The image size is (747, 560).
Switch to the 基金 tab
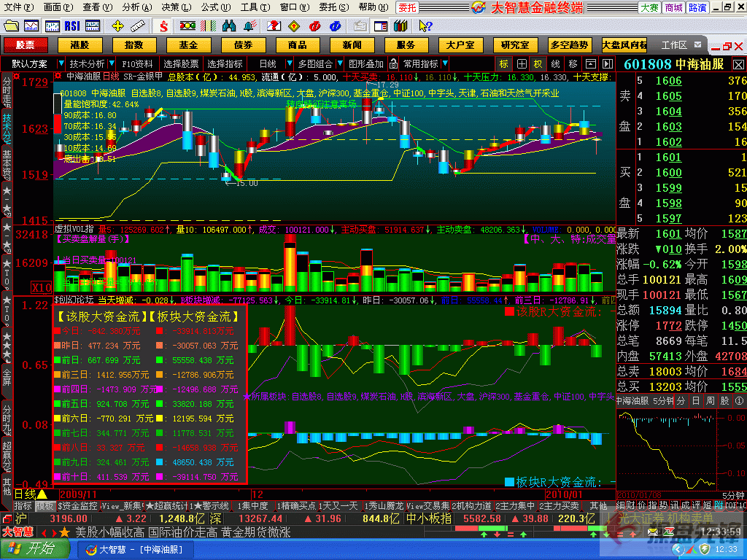tap(188, 45)
